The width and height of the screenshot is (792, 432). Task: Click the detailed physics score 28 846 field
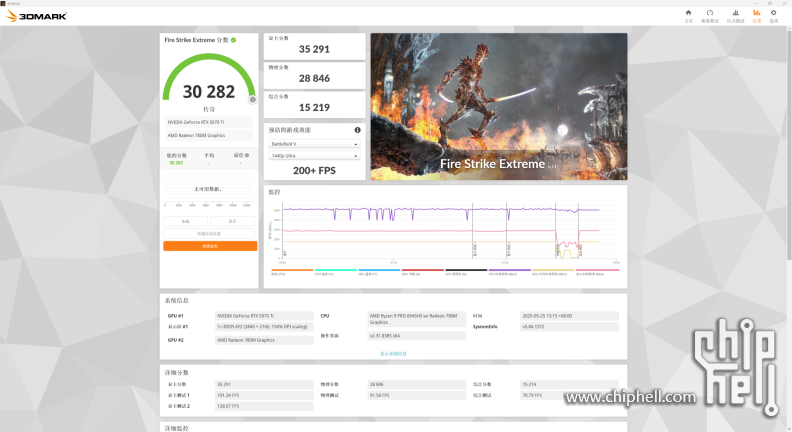click(x=417, y=384)
